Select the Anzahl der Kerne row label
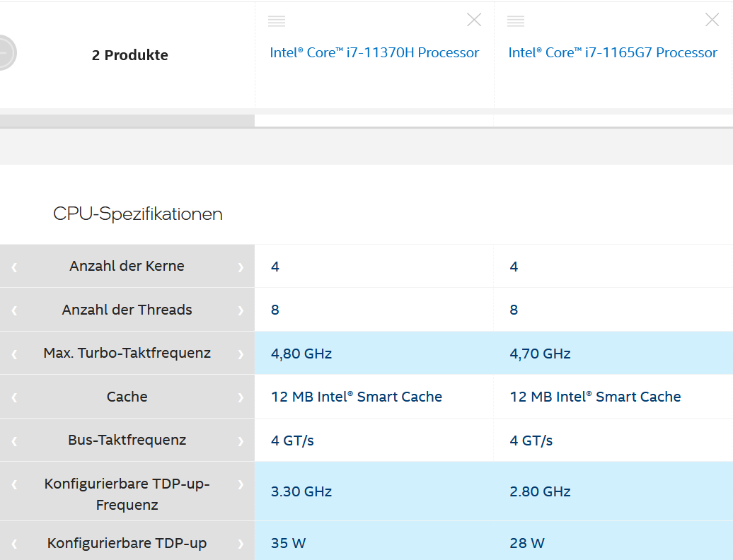This screenshot has width=733, height=560. pyautogui.click(x=127, y=266)
